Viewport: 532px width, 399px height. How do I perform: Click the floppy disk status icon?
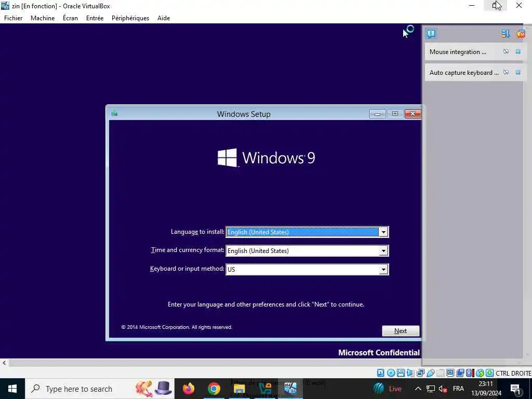pyautogui.click(x=401, y=373)
